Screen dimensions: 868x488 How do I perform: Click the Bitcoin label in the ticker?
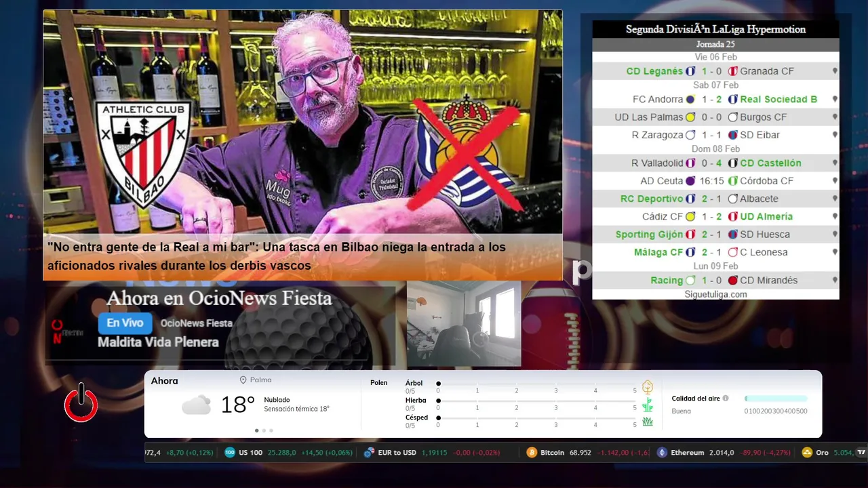pos(552,453)
